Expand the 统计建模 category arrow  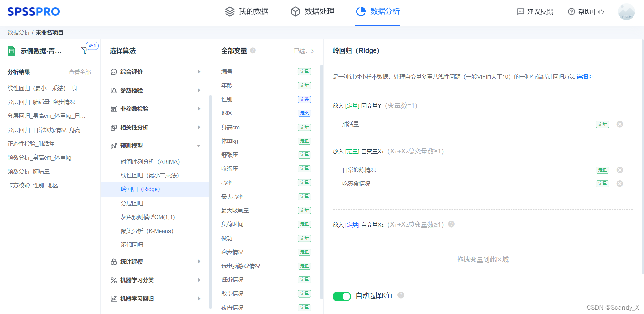199,261
